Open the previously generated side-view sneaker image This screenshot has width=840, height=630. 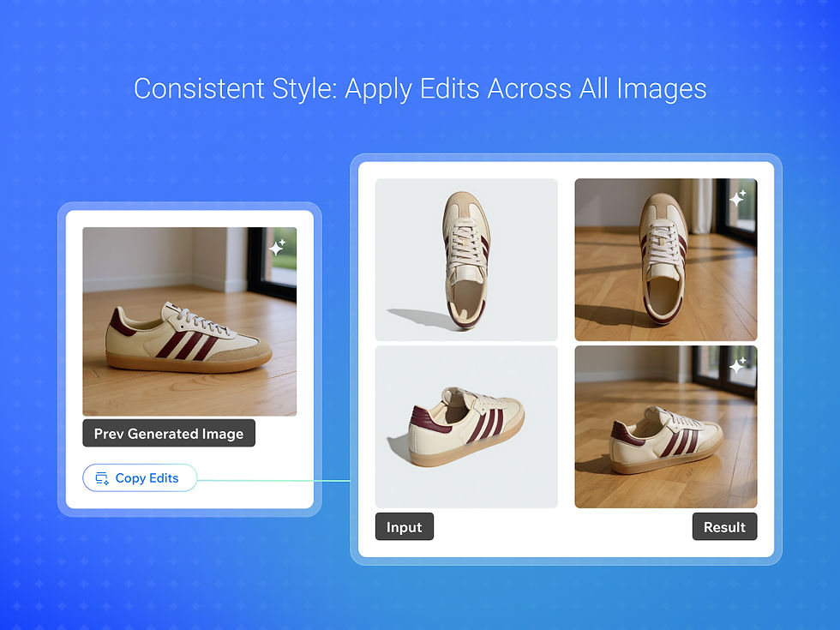click(x=189, y=321)
